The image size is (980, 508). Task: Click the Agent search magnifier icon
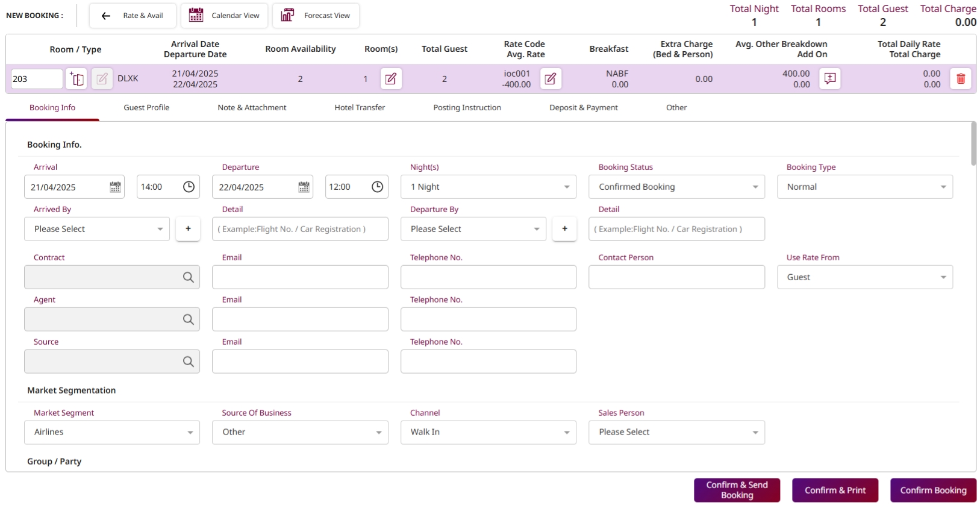click(188, 319)
